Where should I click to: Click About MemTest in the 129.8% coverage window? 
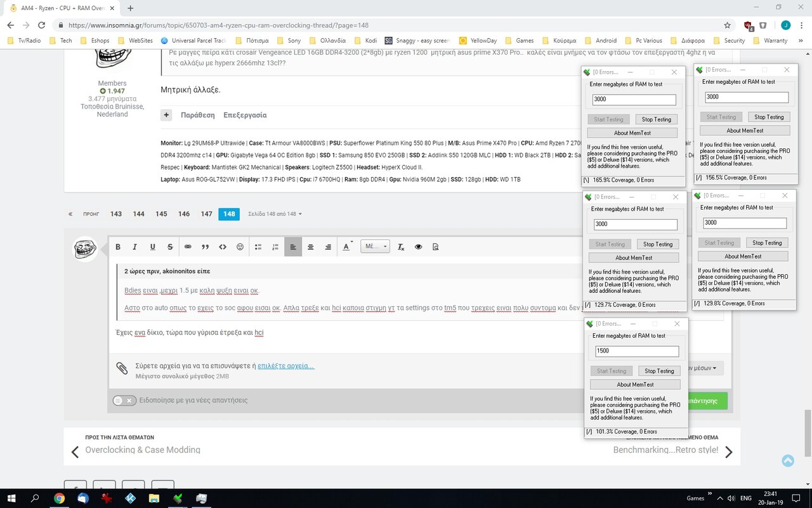pyautogui.click(x=743, y=256)
